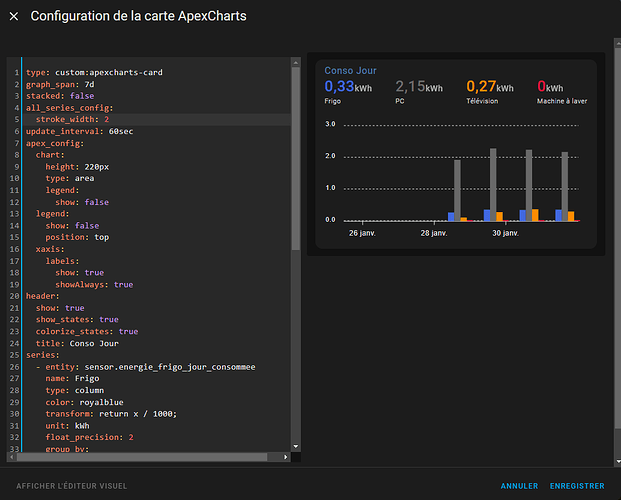Click the ANNULER button
This screenshot has height=500, width=621.
pos(519,486)
